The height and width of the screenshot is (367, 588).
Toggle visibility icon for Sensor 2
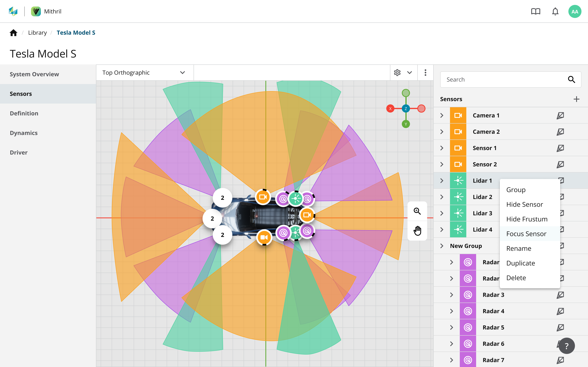pyautogui.click(x=560, y=164)
